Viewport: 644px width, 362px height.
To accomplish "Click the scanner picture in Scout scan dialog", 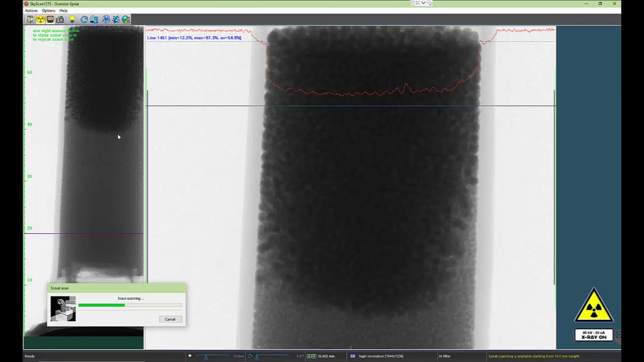I will pyautogui.click(x=63, y=309).
